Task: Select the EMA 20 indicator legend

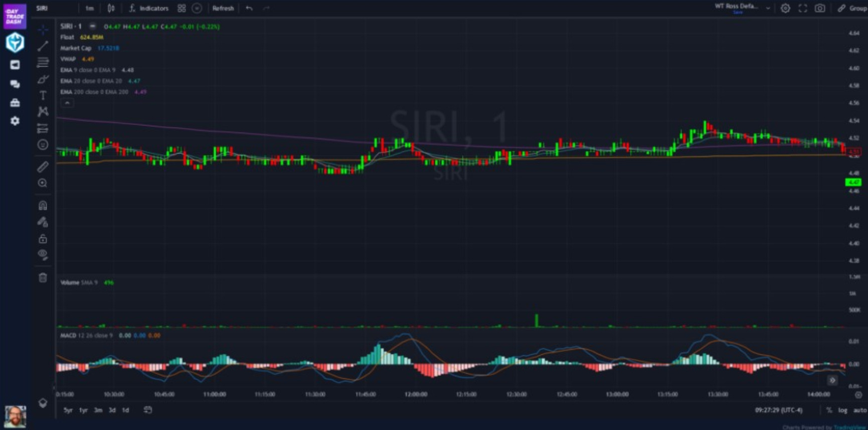Action: point(100,81)
